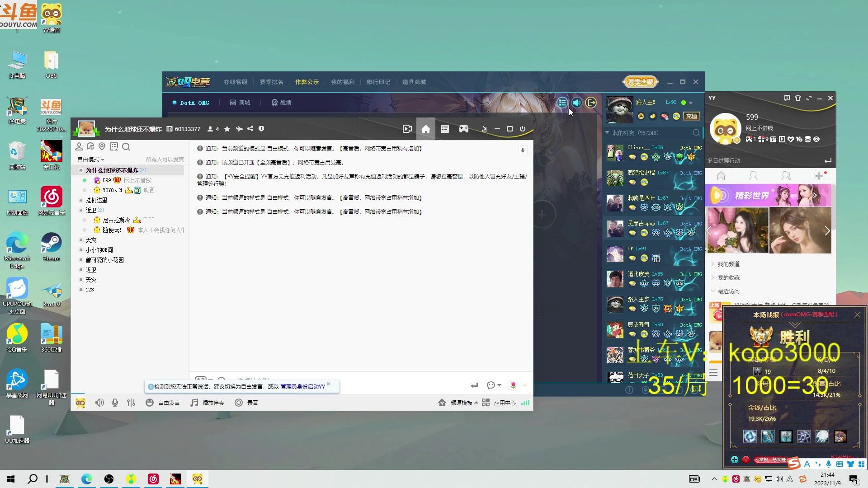Show next image in 精彩世界 carousel
The width and height of the screenshot is (868, 488).
[x=827, y=231]
